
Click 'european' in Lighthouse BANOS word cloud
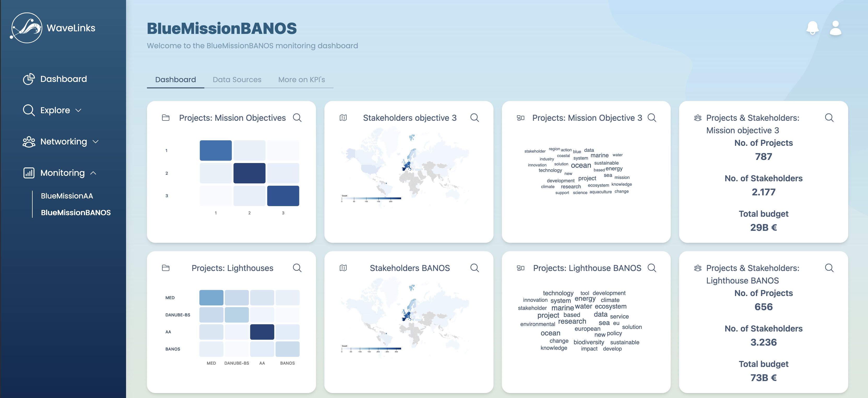click(x=587, y=329)
